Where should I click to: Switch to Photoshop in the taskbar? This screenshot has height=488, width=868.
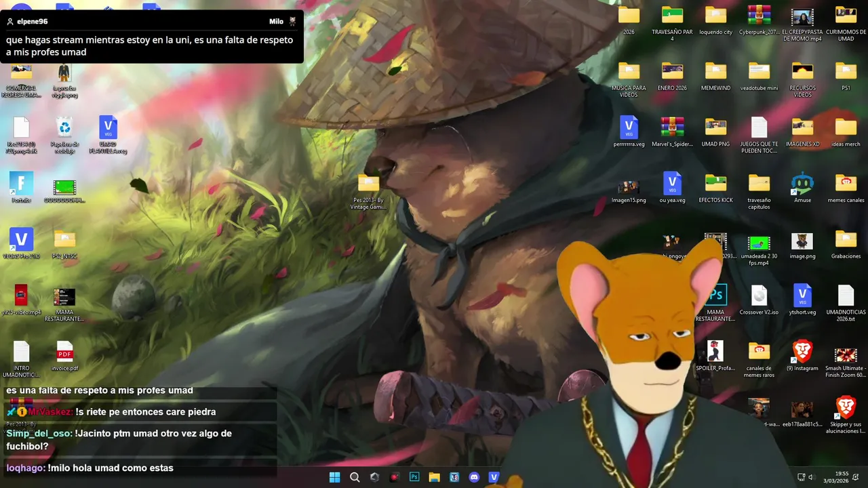414,477
